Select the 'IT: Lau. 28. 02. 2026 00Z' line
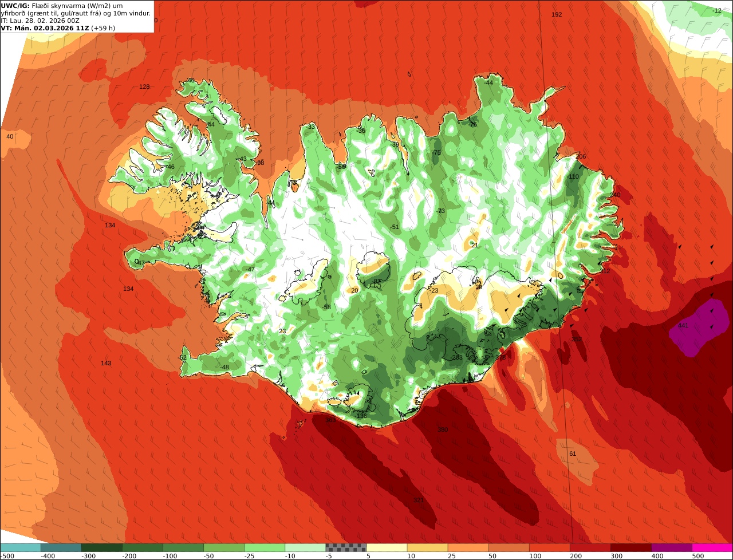 tap(40, 21)
